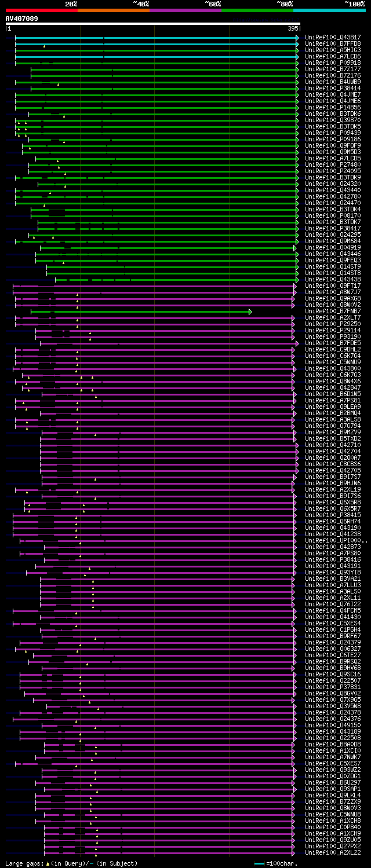Select the UniRef100_Q9M684 label

[x=333, y=241]
